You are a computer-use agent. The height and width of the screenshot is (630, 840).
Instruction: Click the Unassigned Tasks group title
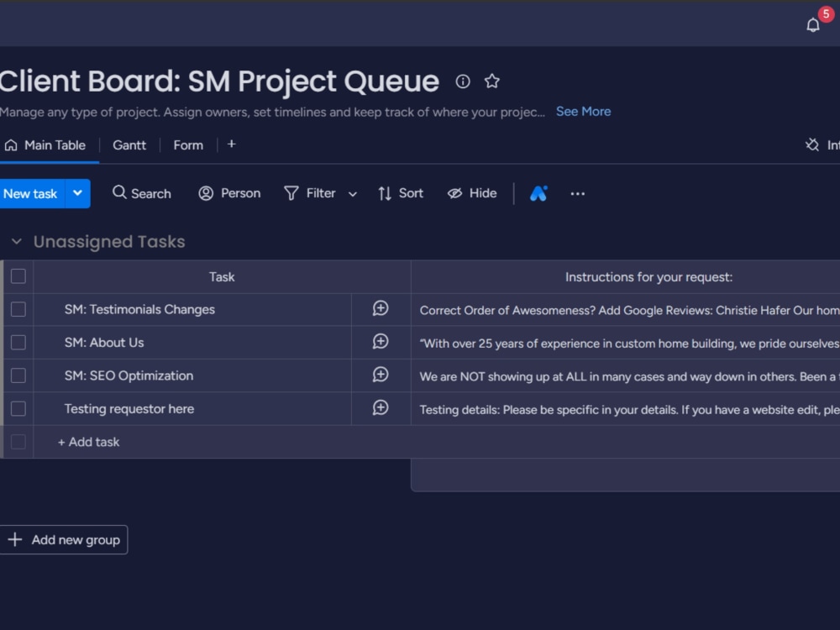(x=109, y=242)
